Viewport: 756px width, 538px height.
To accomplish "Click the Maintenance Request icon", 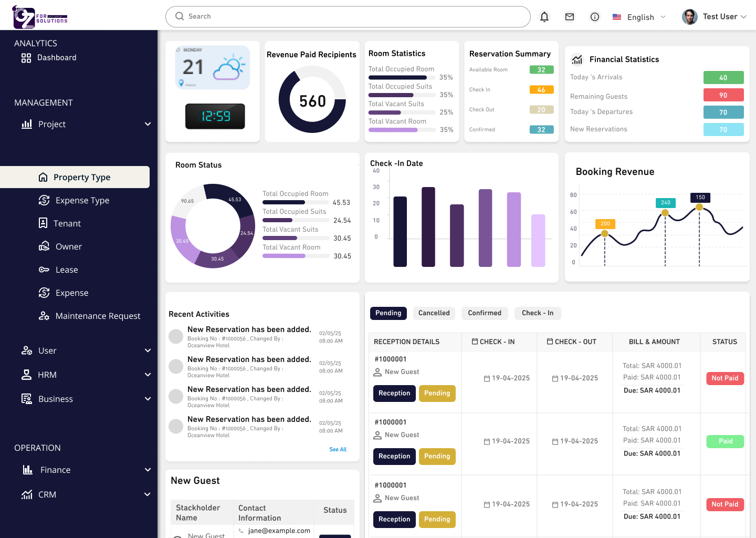I will click(44, 316).
